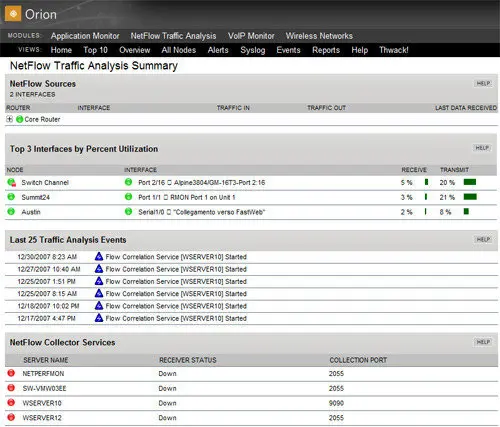This screenshot has width=500, height=427.
Task: Click HELP in NetFlow Sources panel
Action: point(483,83)
